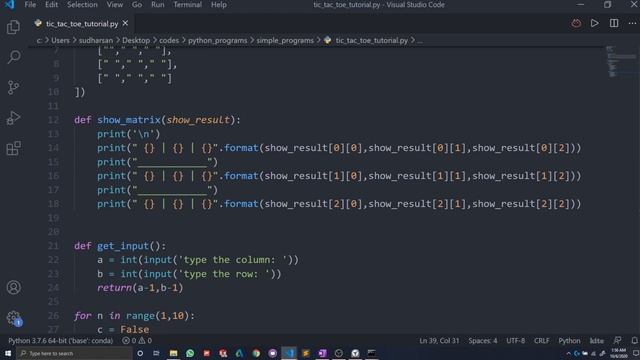Close the tic_tac_toe_tutorial.py tab
Screen dimensions: 640x360
pyautogui.click(x=125, y=23)
